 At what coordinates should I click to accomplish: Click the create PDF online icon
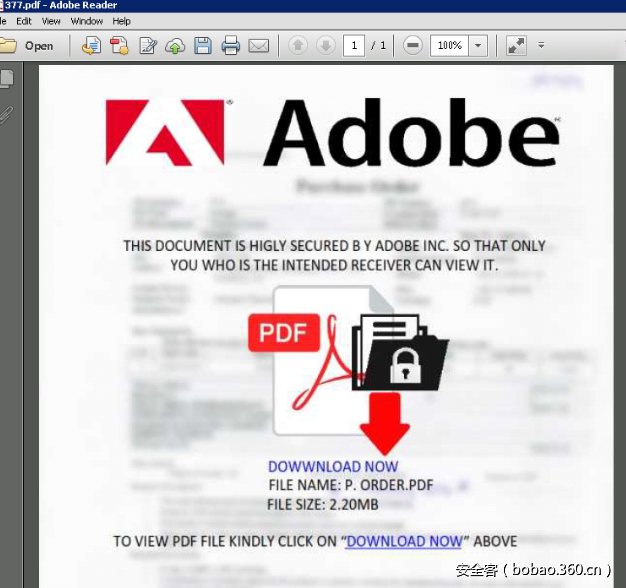[91, 46]
